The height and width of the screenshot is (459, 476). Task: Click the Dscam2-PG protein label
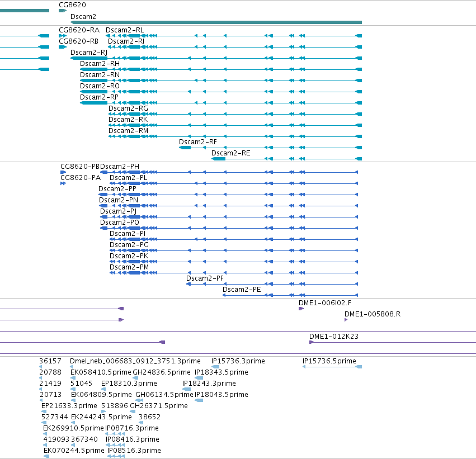tap(129, 245)
